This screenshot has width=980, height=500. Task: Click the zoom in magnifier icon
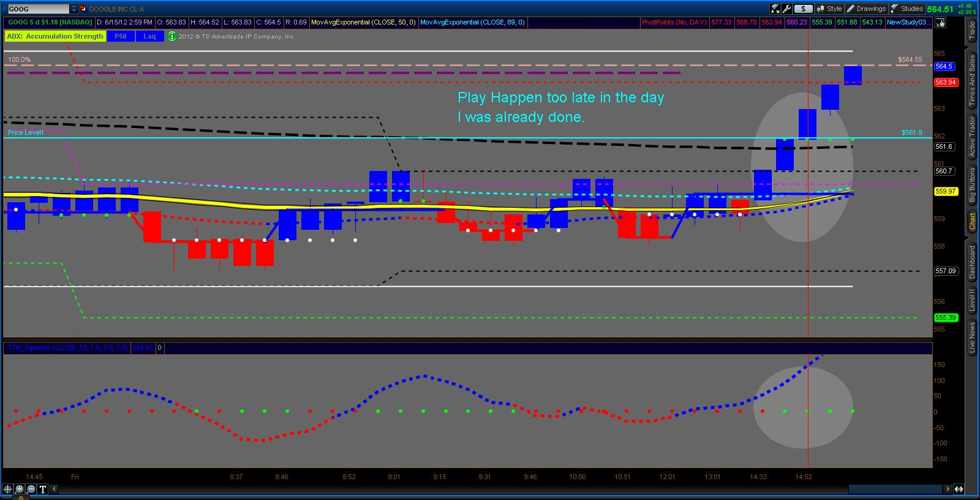point(20,489)
